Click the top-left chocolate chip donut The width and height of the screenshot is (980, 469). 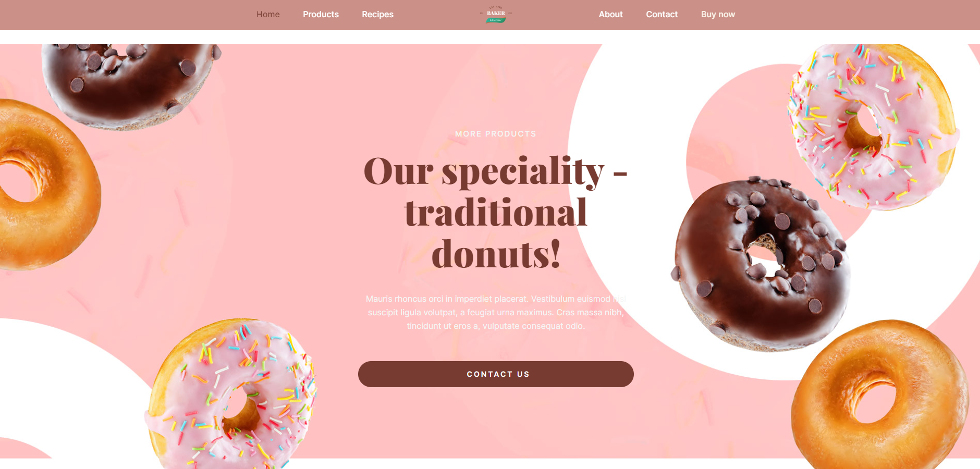pyautogui.click(x=131, y=83)
